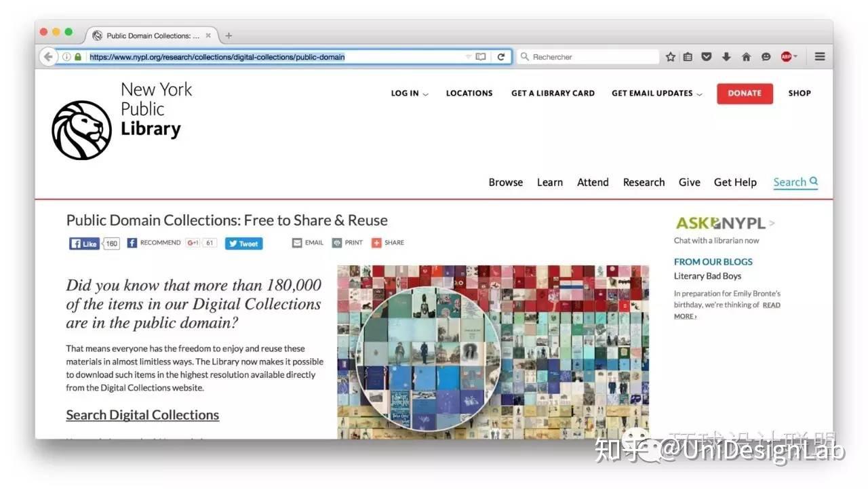Click FROM OUR BLOGS heading
Viewport: 868px width, 489px height.
pos(713,262)
